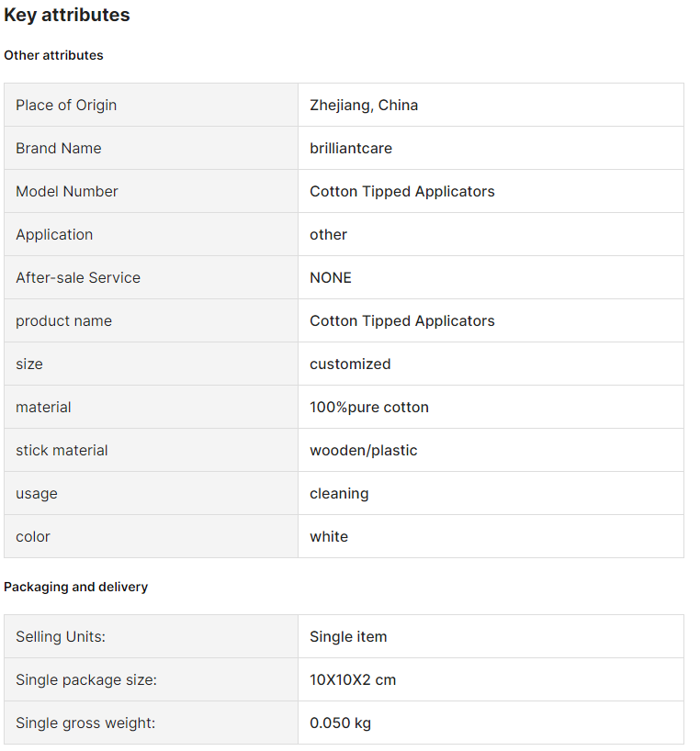The width and height of the screenshot is (700, 751).
Task: Click the Key attributes heading
Action: click(x=66, y=15)
